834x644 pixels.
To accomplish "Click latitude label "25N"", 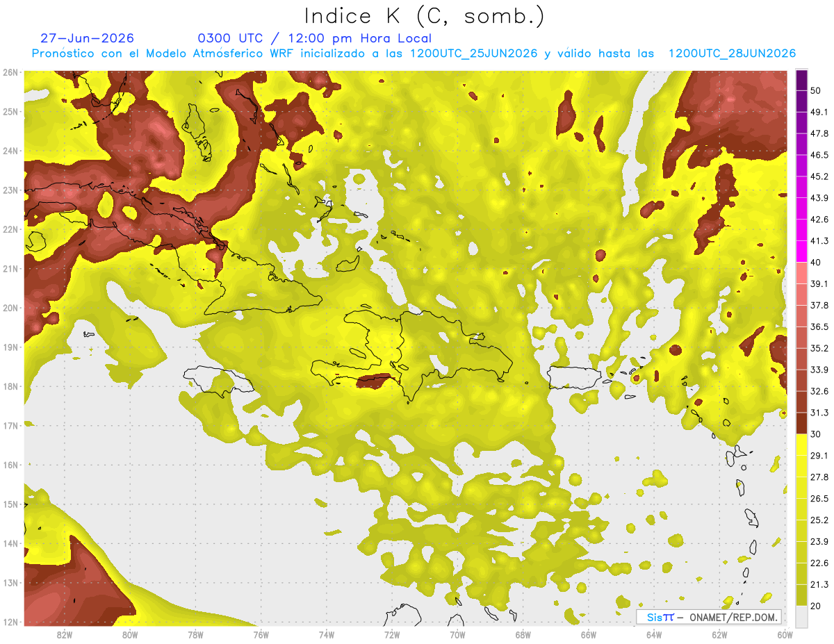I will 10,112.
